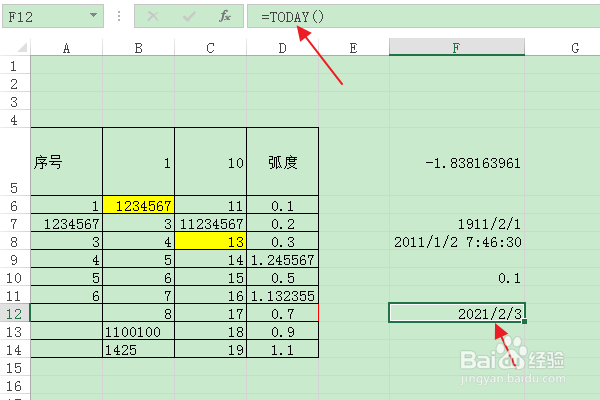The image size is (600, 400).
Task: Click the cell containing 序号
Action: click(67, 162)
